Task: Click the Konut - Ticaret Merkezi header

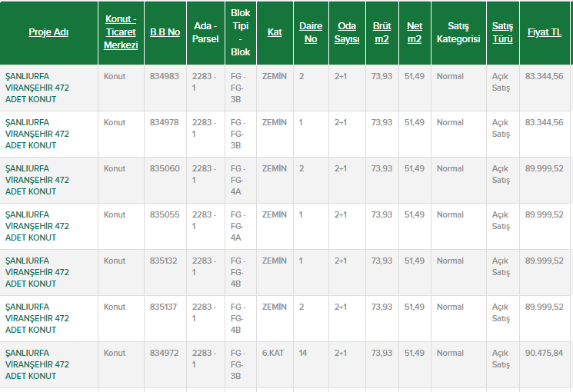Action: click(121, 32)
